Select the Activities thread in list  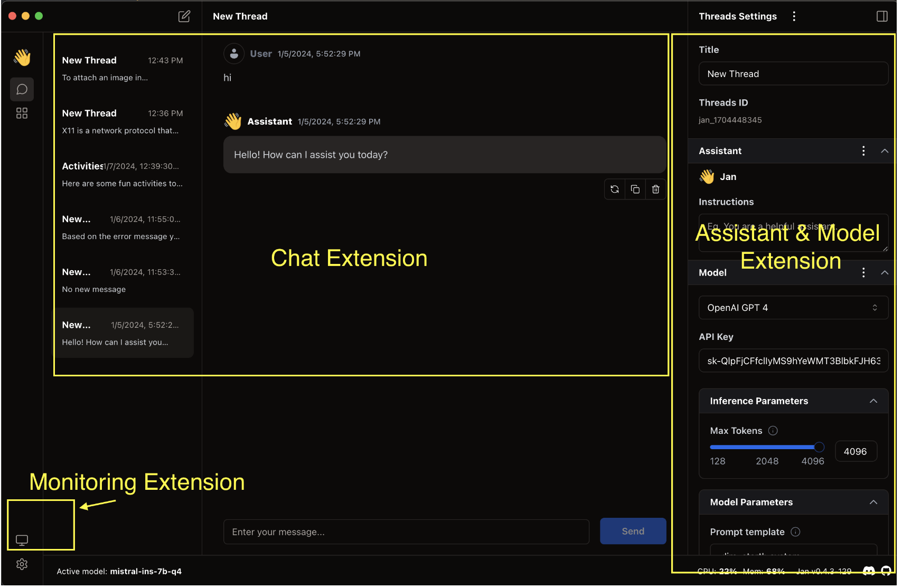point(123,175)
